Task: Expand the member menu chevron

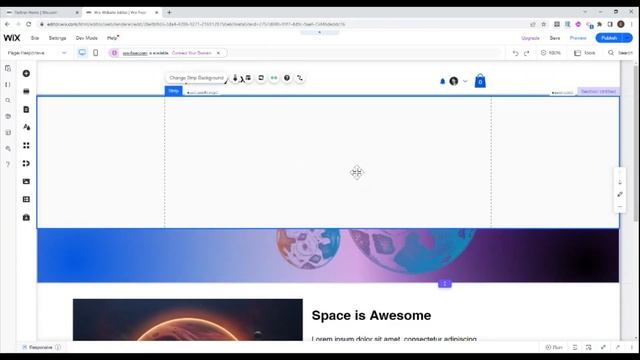Action: 465,81
